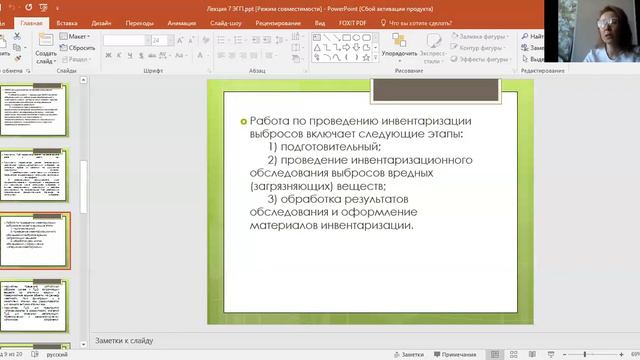
Task: Toggle Заметки notes pane in status bar
Action: [x=409, y=354]
